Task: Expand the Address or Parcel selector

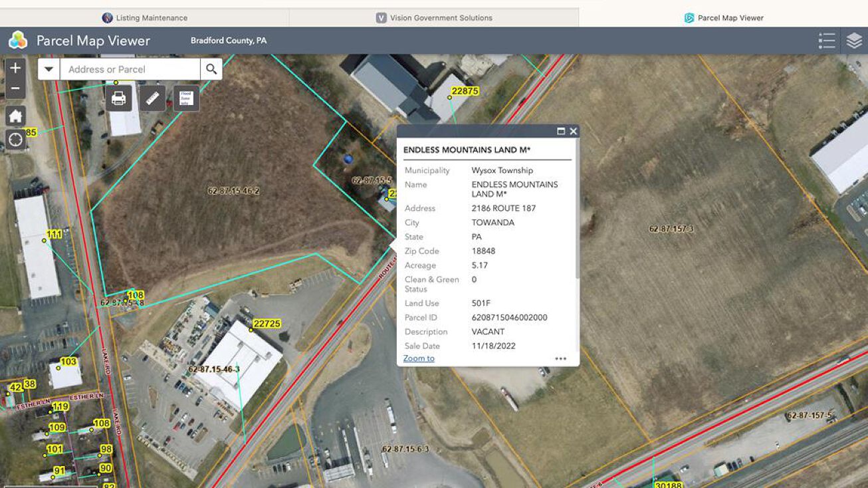Action: coord(48,68)
